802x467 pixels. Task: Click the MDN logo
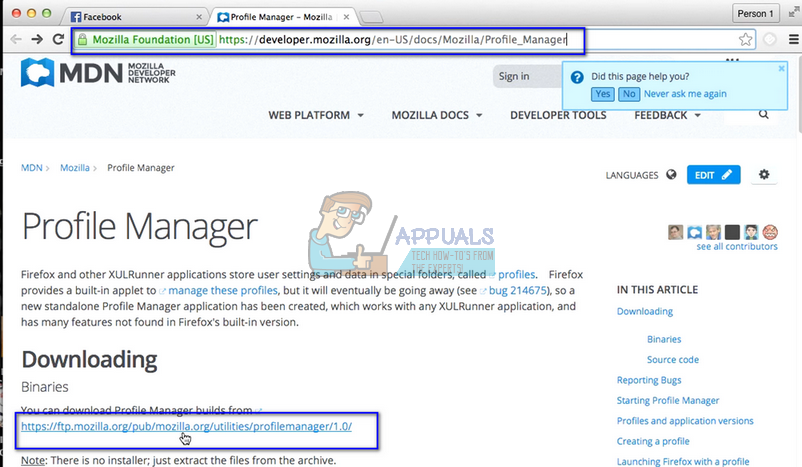[x=98, y=73]
